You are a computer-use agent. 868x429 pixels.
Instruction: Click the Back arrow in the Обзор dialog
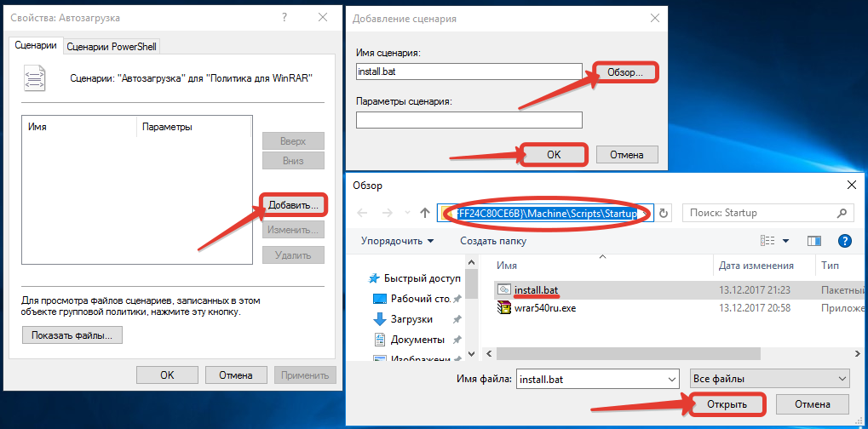pyautogui.click(x=362, y=213)
